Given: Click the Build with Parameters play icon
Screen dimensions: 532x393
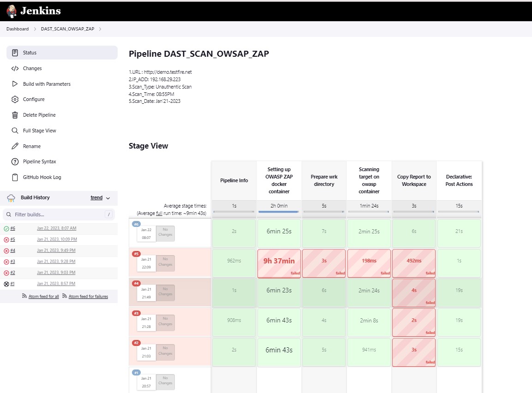Looking at the screenshot, I should point(15,84).
